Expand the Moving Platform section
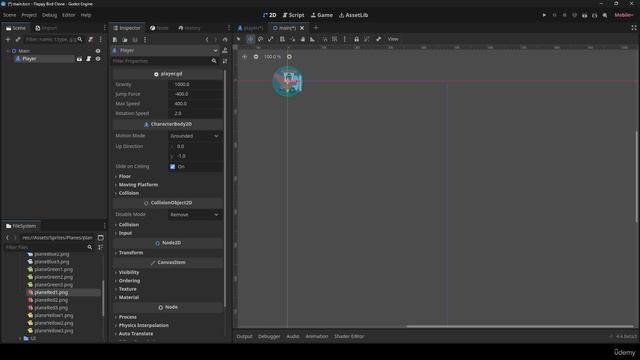This screenshot has height=360, width=640. tap(138, 184)
